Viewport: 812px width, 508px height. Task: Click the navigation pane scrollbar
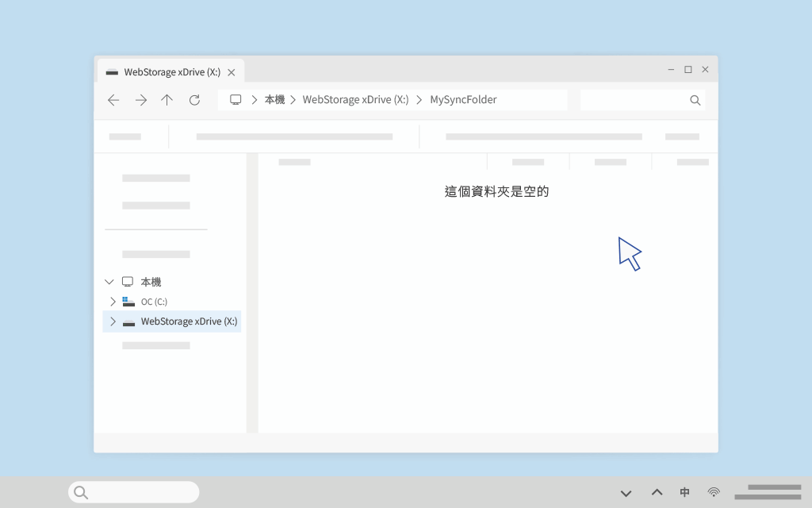click(x=252, y=293)
